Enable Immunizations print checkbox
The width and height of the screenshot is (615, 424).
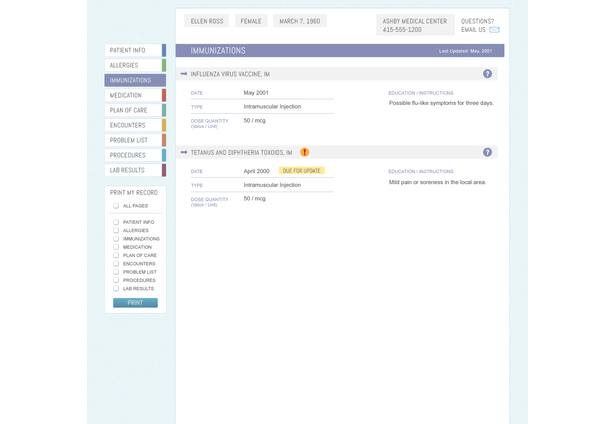[x=116, y=238]
